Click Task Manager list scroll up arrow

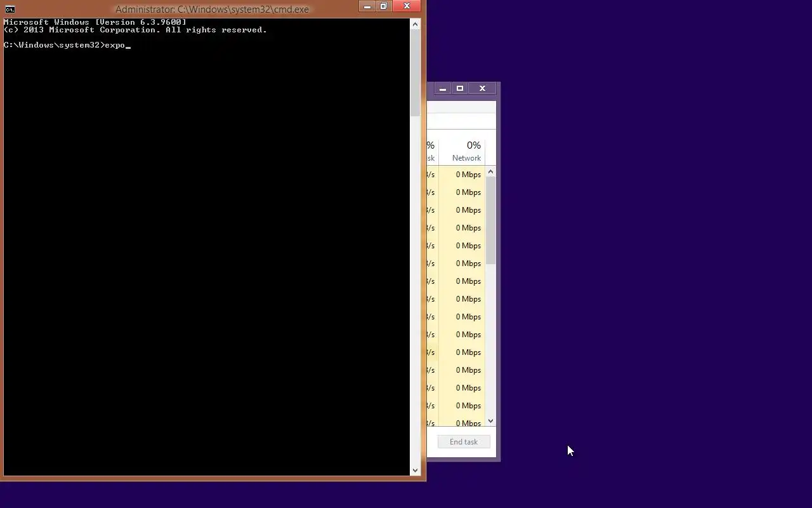(x=490, y=173)
